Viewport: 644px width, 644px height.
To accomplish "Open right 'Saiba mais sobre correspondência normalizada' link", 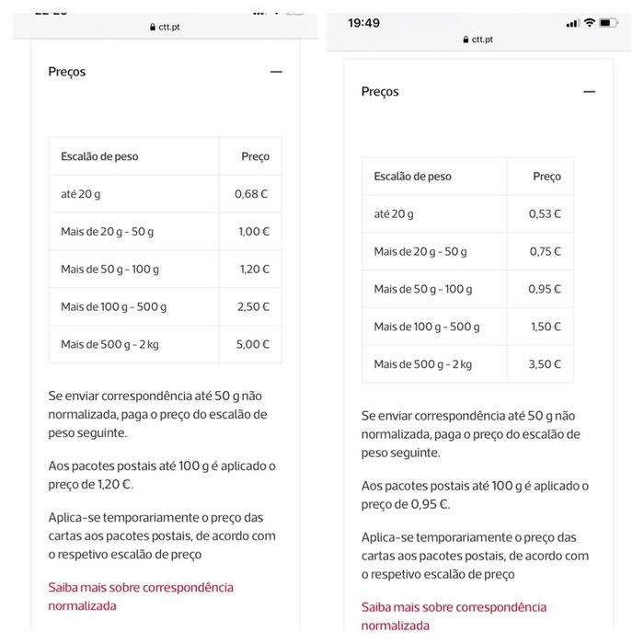I will click(x=454, y=616).
